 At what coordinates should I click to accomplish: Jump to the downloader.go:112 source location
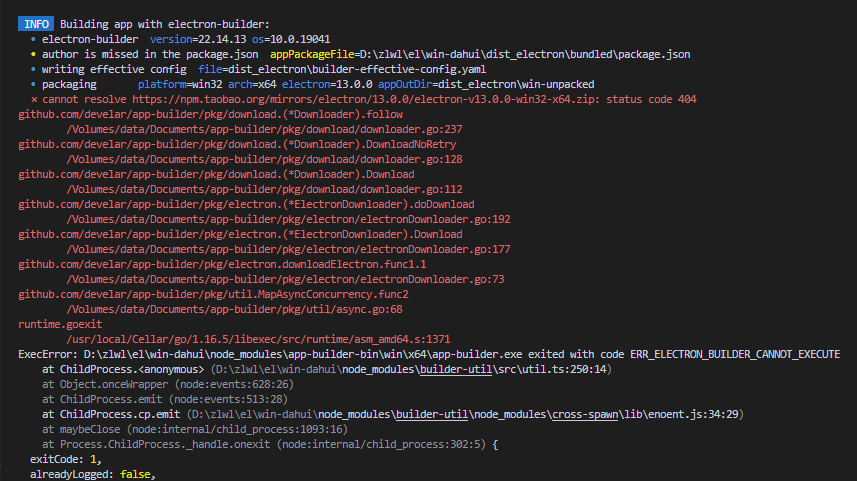click(264, 189)
